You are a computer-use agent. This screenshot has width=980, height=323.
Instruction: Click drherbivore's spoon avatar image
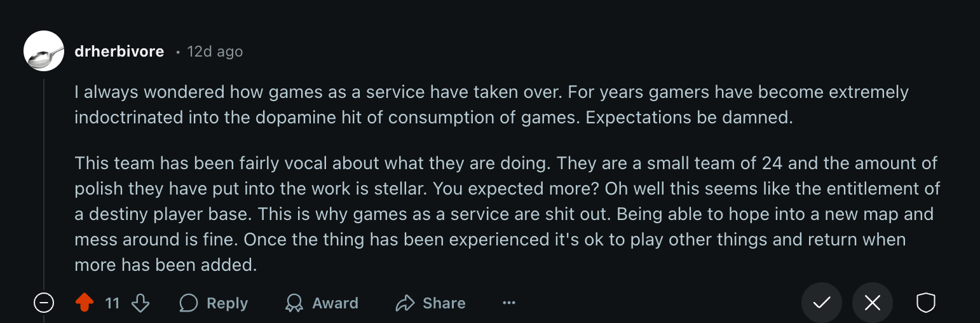pyautogui.click(x=44, y=51)
